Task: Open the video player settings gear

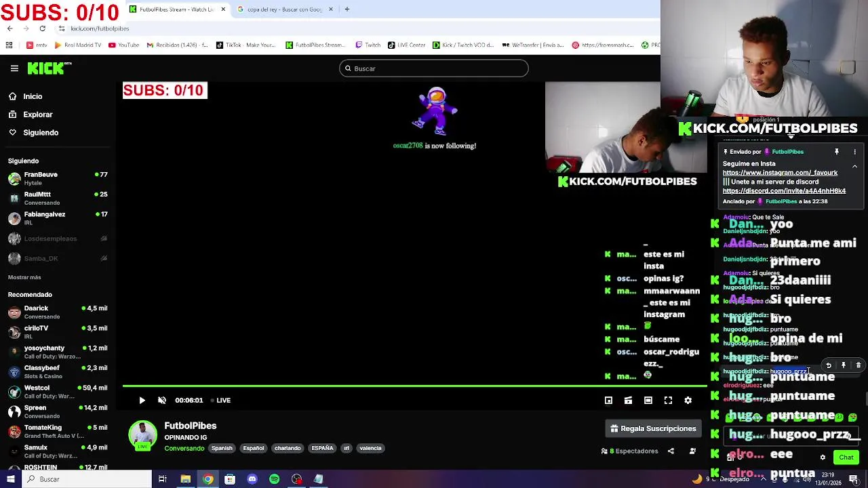Action: point(688,401)
